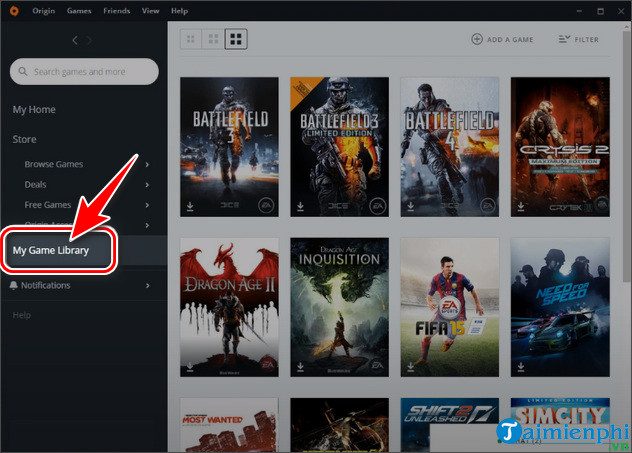Open the Games menu

(79, 11)
